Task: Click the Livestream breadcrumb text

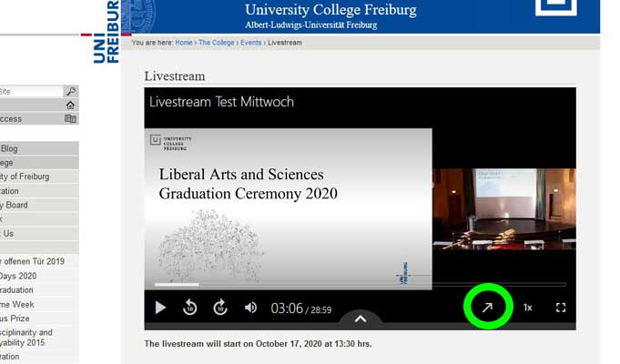Action: [x=285, y=42]
